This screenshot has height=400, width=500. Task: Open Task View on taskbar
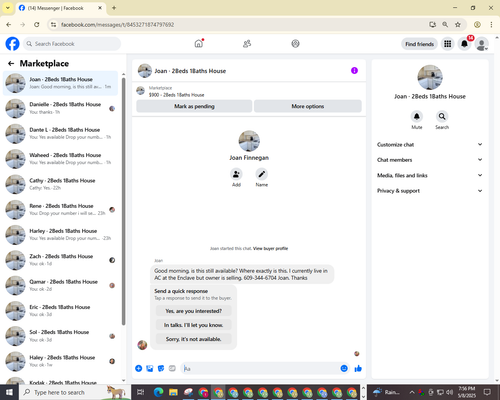(141, 392)
